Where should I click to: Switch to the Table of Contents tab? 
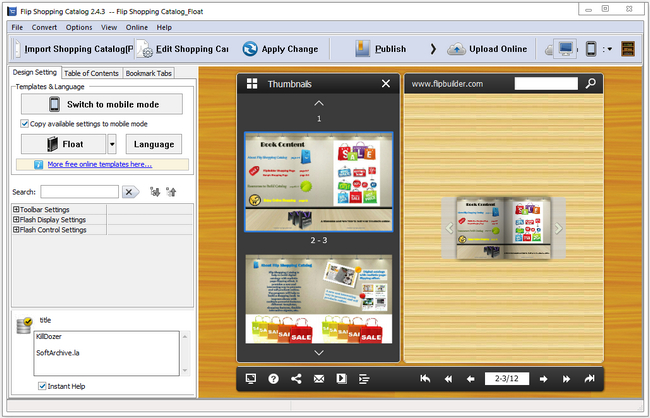(92, 73)
